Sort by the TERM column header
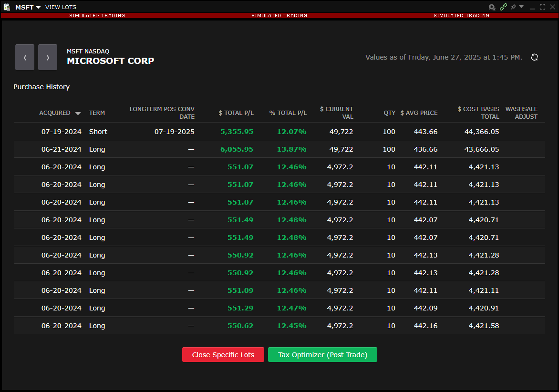559x392 pixels. pyautogui.click(x=97, y=113)
